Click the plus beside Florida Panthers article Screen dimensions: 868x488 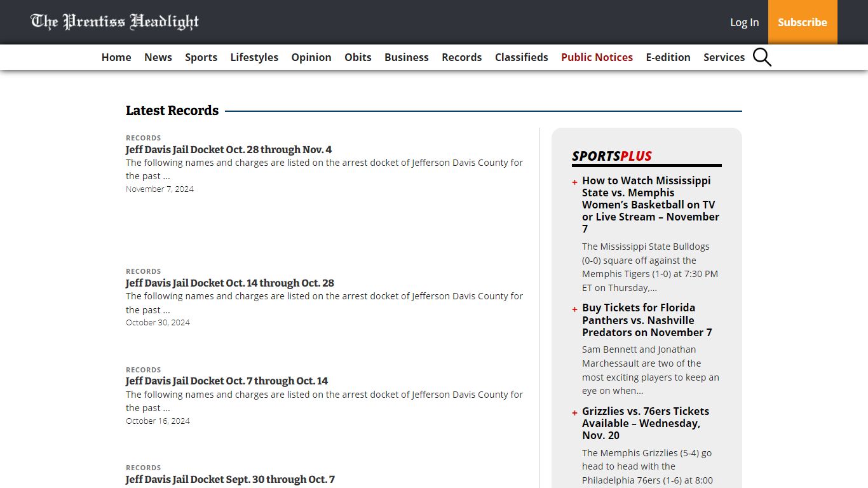(x=574, y=309)
